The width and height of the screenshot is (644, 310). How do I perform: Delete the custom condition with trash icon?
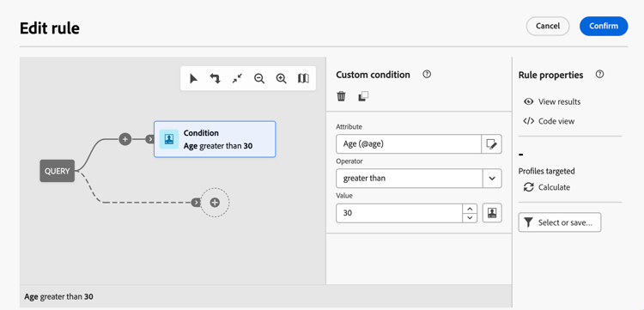[341, 96]
